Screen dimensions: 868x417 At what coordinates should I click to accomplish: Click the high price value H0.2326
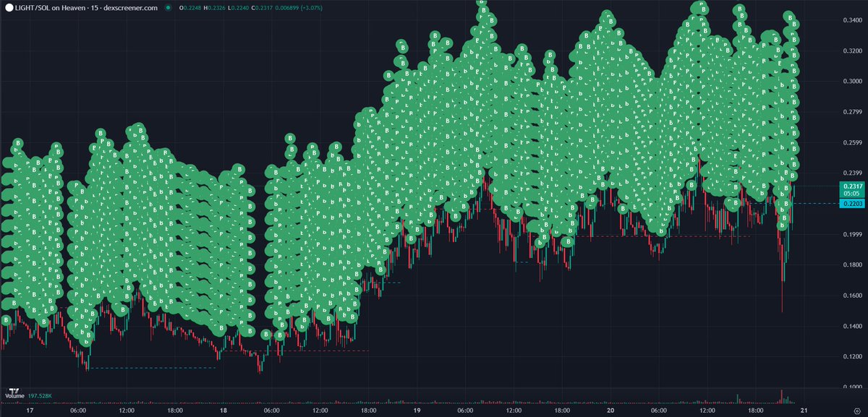point(216,7)
